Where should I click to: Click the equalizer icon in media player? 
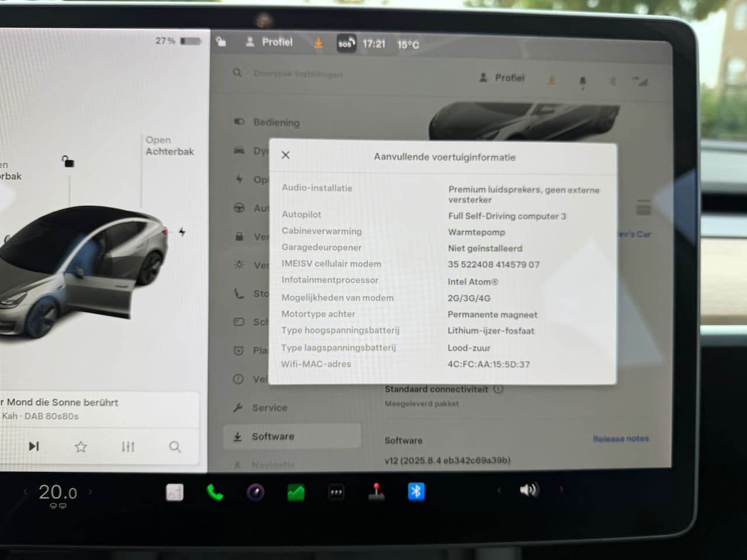[x=128, y=447]
